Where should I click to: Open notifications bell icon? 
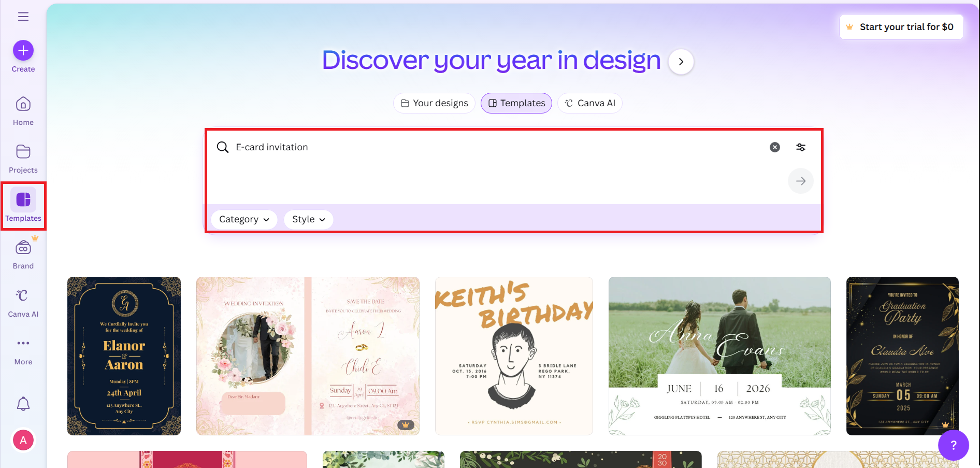pos(23,404)
